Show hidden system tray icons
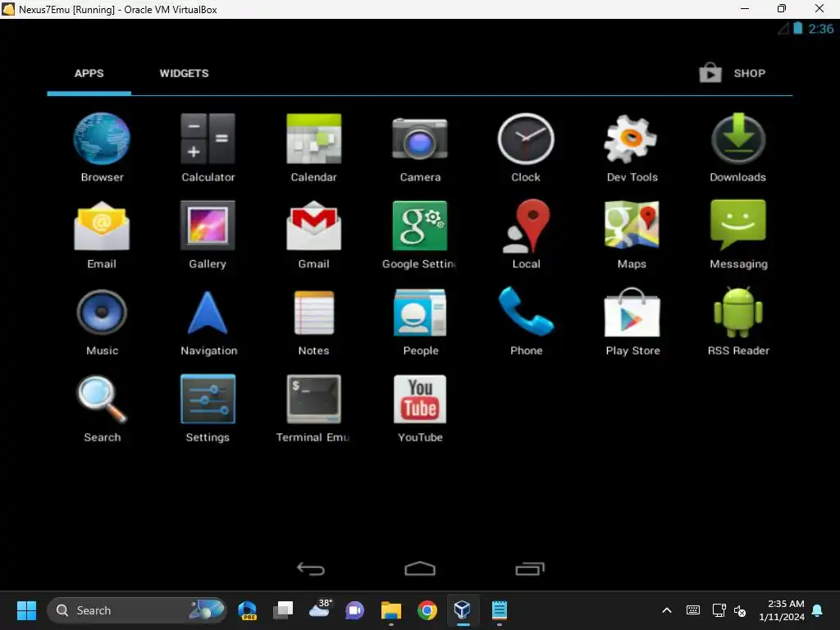Screen dimensions: 840x630 tap(666, 610)
